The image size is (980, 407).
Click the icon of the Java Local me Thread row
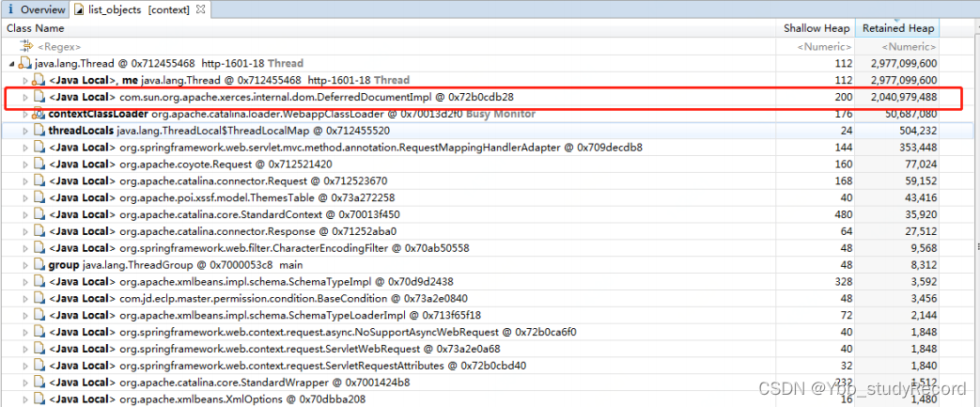click(39, 80)
